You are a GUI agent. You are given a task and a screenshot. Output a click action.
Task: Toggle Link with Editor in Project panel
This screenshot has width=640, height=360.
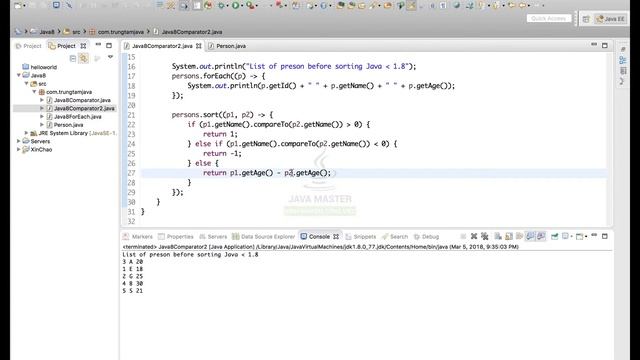click(x=84, y=58)
